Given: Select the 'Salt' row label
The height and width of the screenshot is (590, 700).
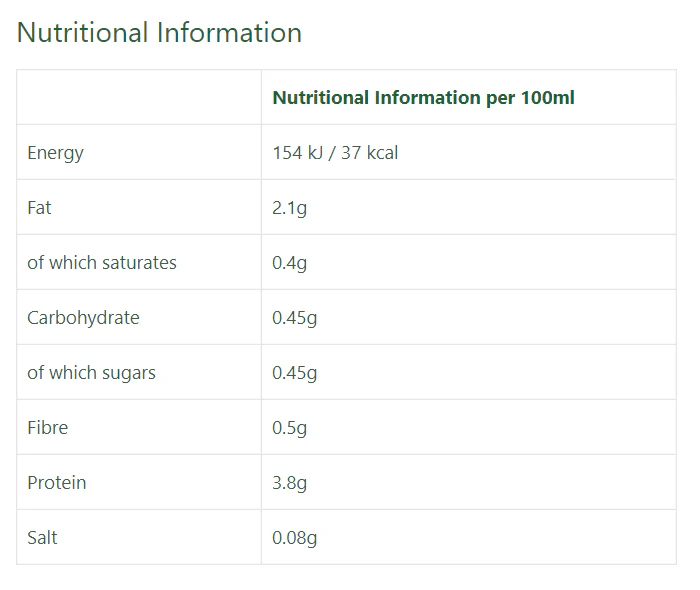Looking at the screenshot, I should (x=42, y=538).
